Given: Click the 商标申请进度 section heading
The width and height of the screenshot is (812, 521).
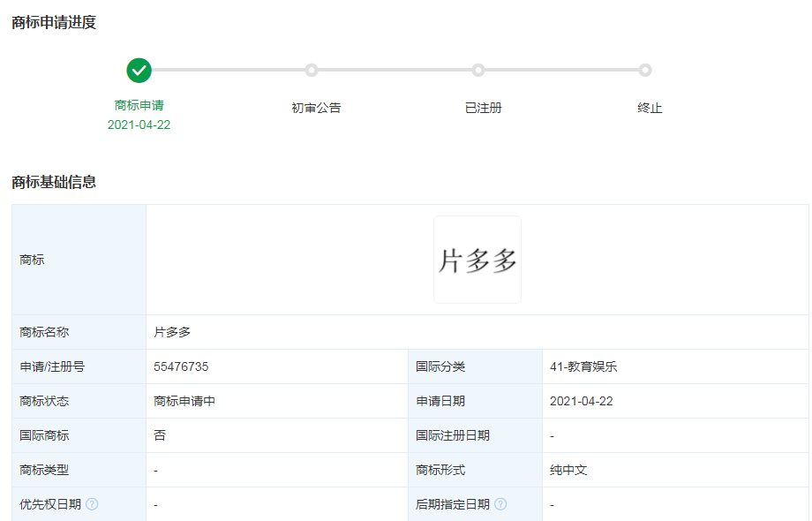Looking at the screenshot, I should (x=54, y=22).
